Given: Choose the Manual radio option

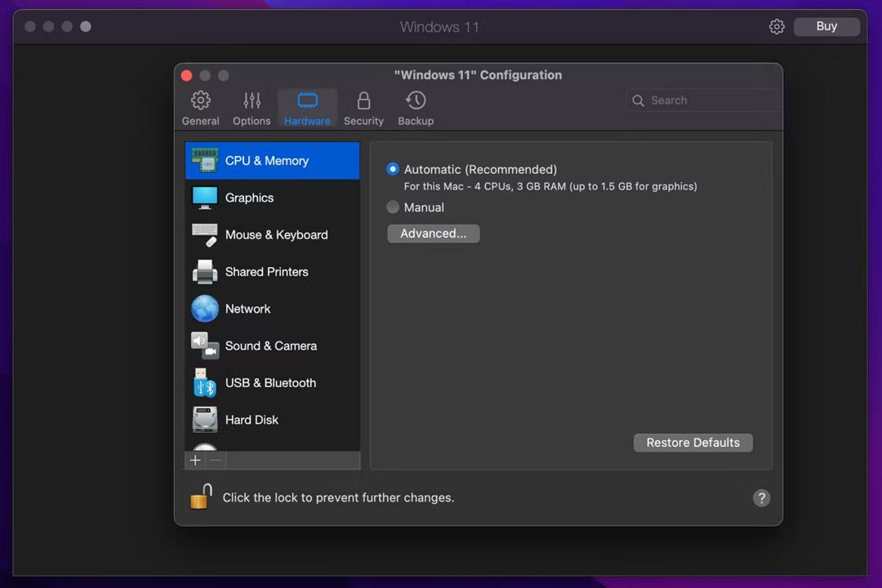Looking at the screenshot, I should point(393,207).
